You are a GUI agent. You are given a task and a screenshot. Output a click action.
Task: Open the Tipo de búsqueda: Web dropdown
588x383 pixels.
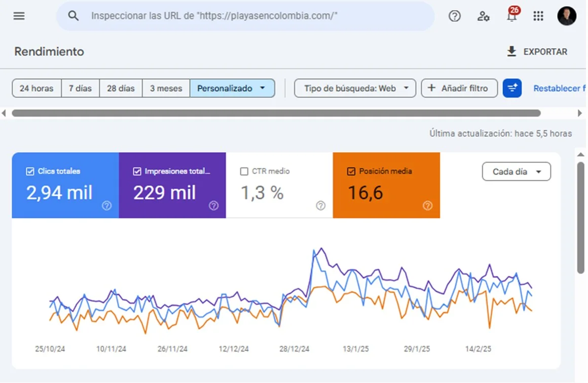pos(355,88)
